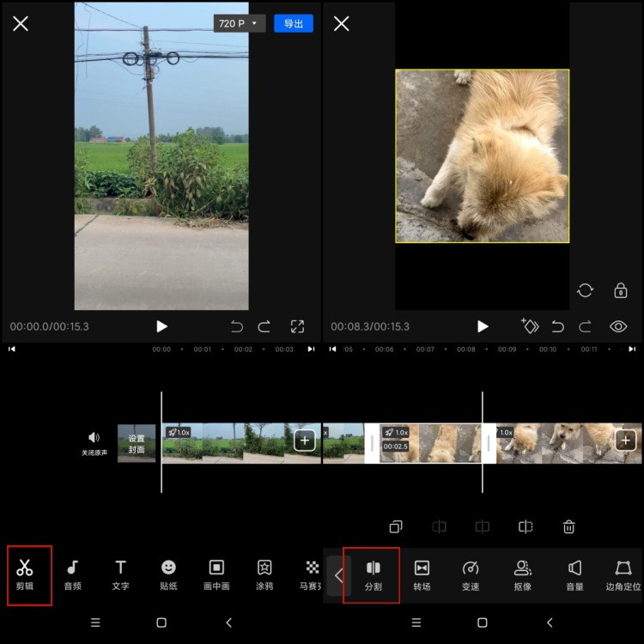Tap the selected clip's right trim handle

coord(489,444)
